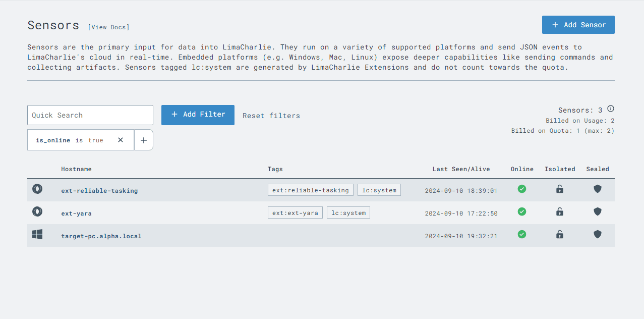
Task: Toggle isolation lock for ext-yara sensor
Action: pyautogui.click(x=560, y=211)
